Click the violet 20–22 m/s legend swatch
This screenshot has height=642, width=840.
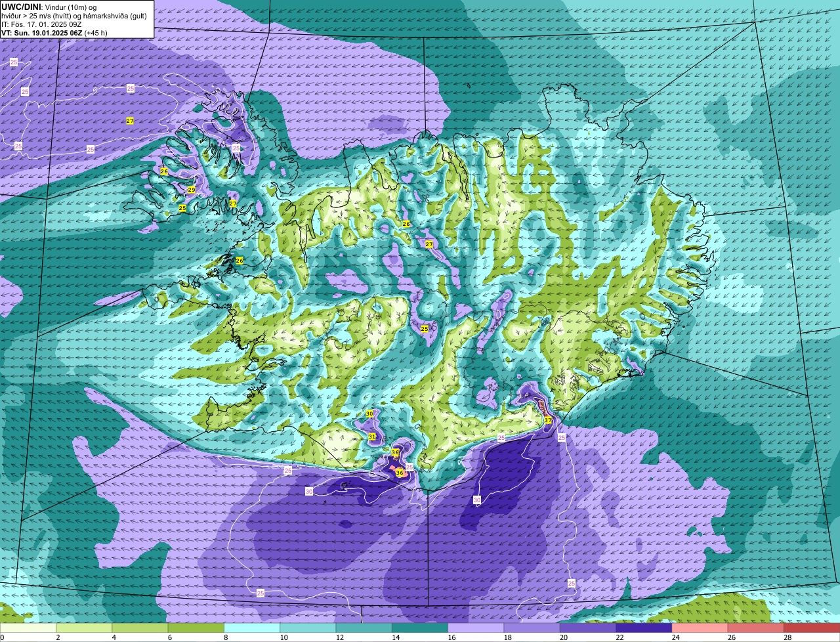588,628
